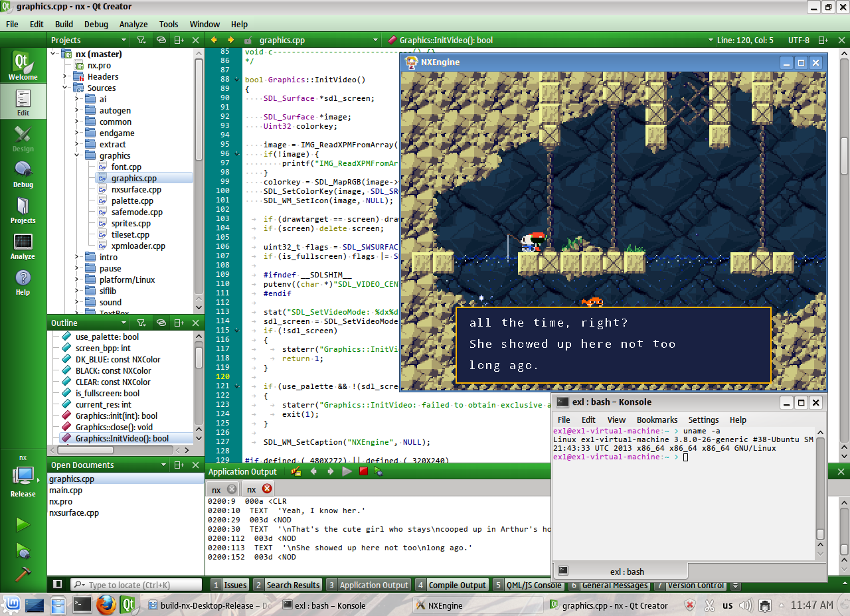Open the filter tree menu in Projects panel

[x=141, y=40]
